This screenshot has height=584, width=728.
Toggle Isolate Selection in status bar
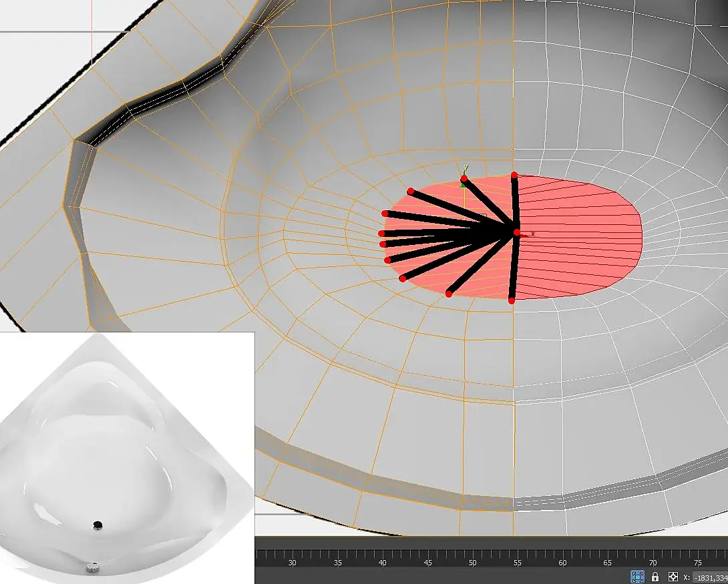pyautogui.click(x=637, y=577)
